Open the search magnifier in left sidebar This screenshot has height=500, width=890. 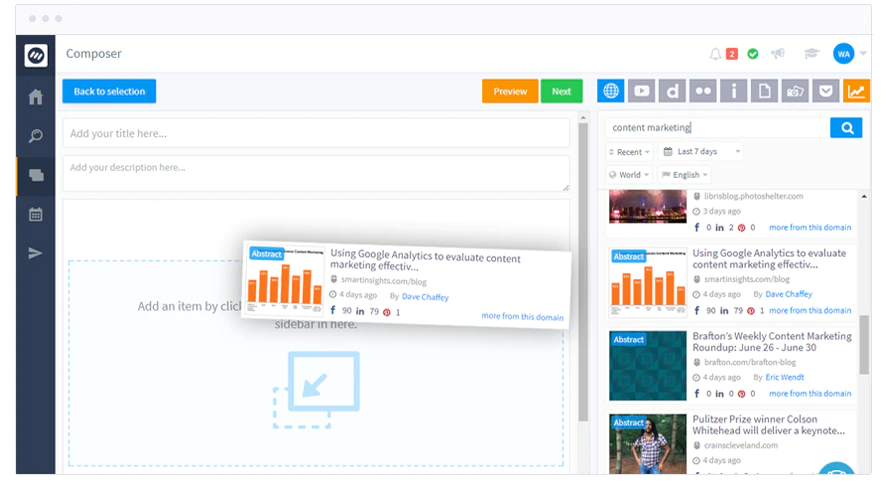pos(36,136)
